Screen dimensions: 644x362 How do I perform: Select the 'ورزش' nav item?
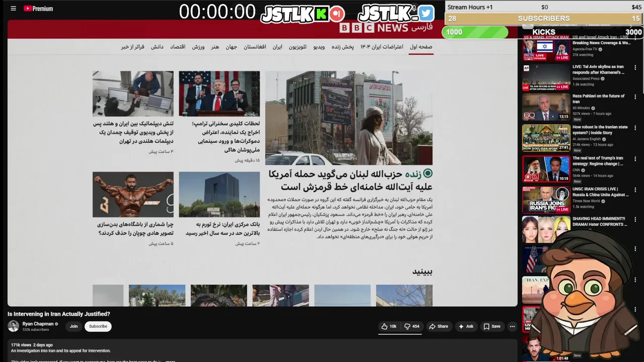[x=198, y=47]
